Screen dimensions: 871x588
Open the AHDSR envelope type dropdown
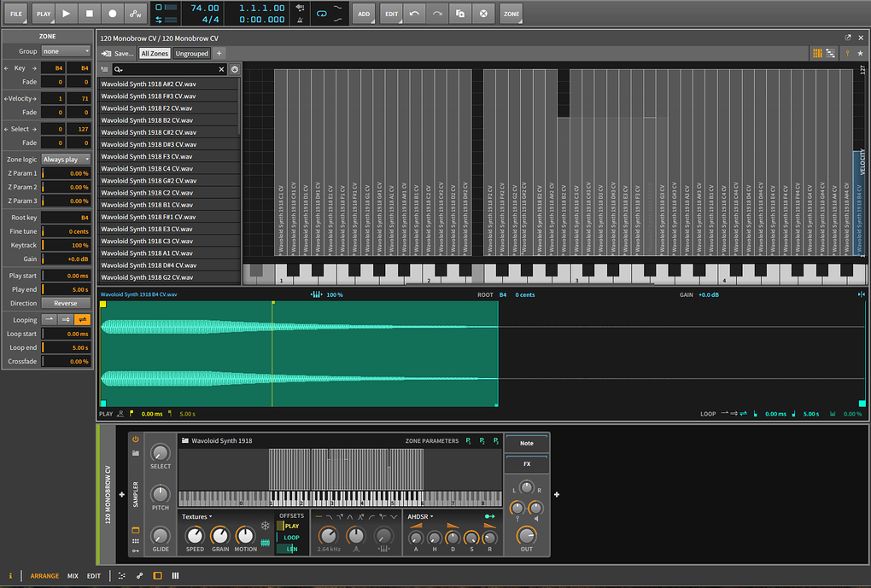[x=420, y=517]
